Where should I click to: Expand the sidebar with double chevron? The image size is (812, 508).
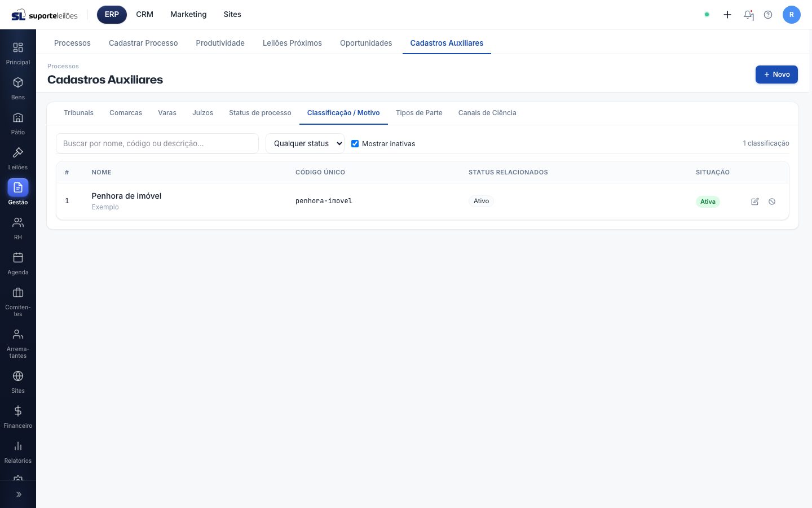[19, 494]
